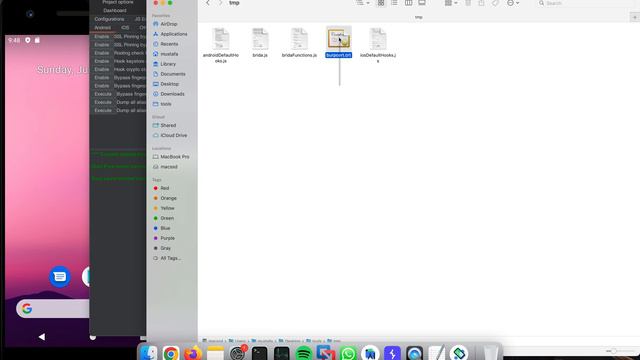Switch Finder to gallery view

click(422, 3)
